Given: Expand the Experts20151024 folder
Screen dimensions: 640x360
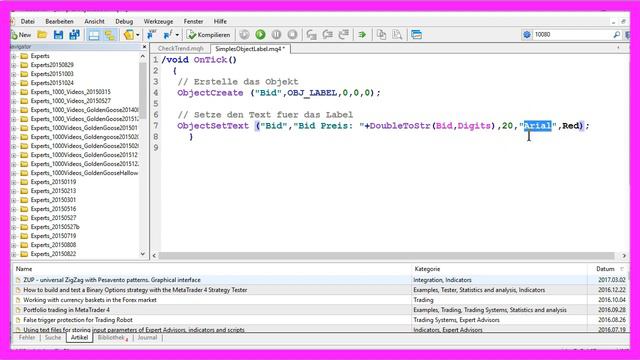Looking at the screenshot, I should point(13,83).
